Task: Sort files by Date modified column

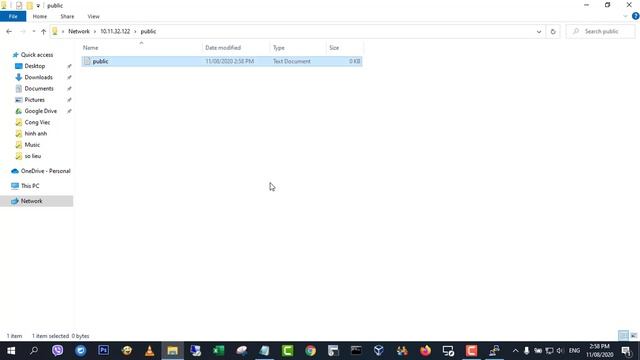Action: 236,48
